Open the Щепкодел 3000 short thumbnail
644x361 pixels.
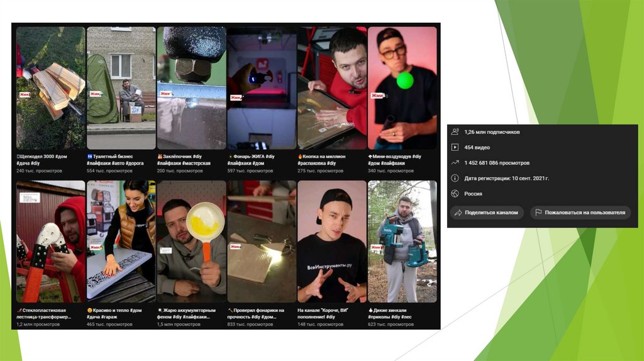(x=51, y=88)
